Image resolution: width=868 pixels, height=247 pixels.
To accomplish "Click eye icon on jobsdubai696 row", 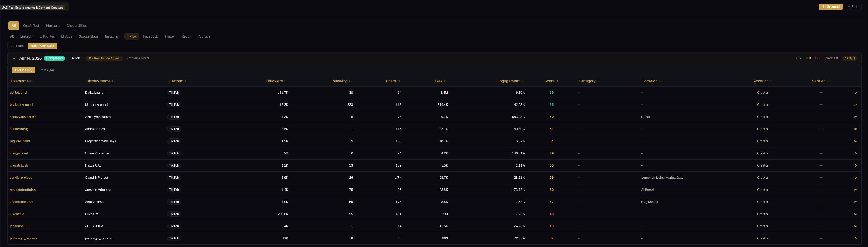I will 855,226.
